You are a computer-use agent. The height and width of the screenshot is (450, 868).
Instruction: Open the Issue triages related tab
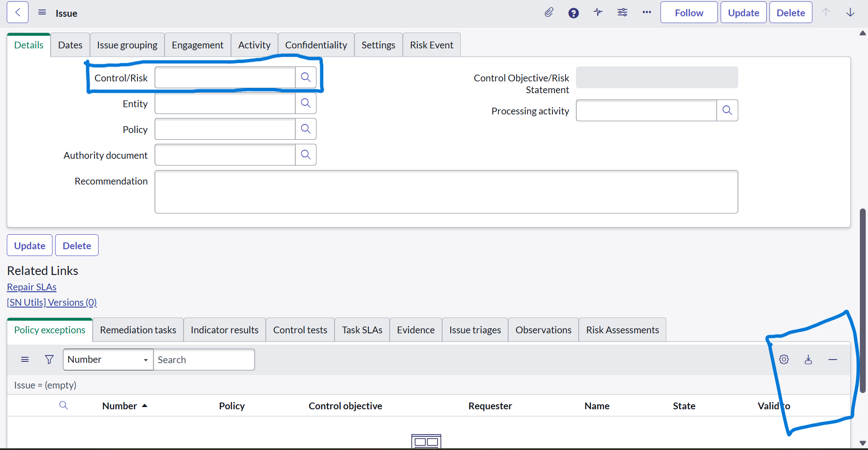pyautogui.click(x=475, y=330)
